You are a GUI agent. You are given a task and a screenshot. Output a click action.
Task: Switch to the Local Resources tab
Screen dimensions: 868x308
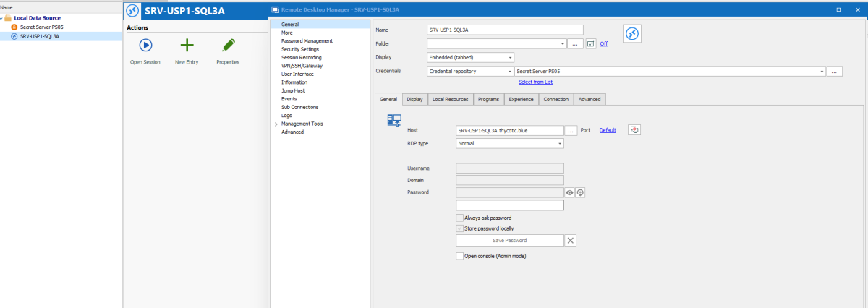451,99
